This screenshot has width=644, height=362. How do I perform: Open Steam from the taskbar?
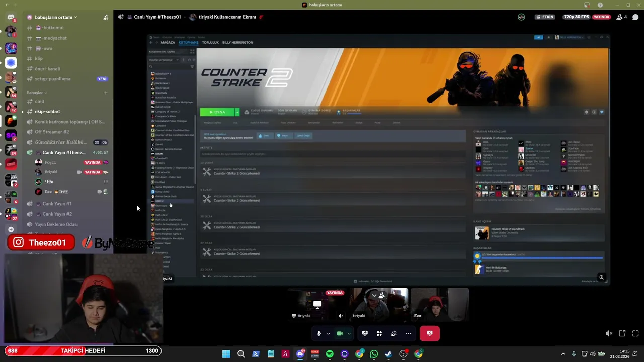(388, 354)
